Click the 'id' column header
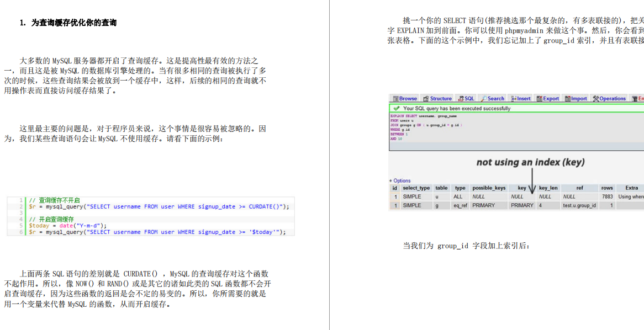 (395, 188)
